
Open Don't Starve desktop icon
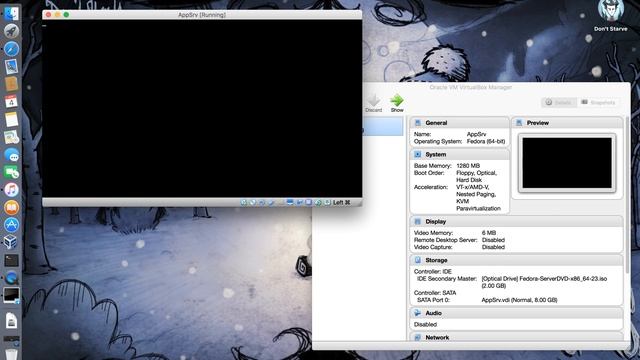tap(611, 16)
